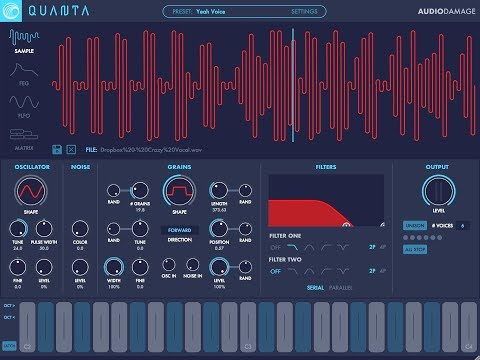The height and width of the screenshot is (360, 480).
Task: Click the filter cutoff handle in display
Action: [346, 225]
